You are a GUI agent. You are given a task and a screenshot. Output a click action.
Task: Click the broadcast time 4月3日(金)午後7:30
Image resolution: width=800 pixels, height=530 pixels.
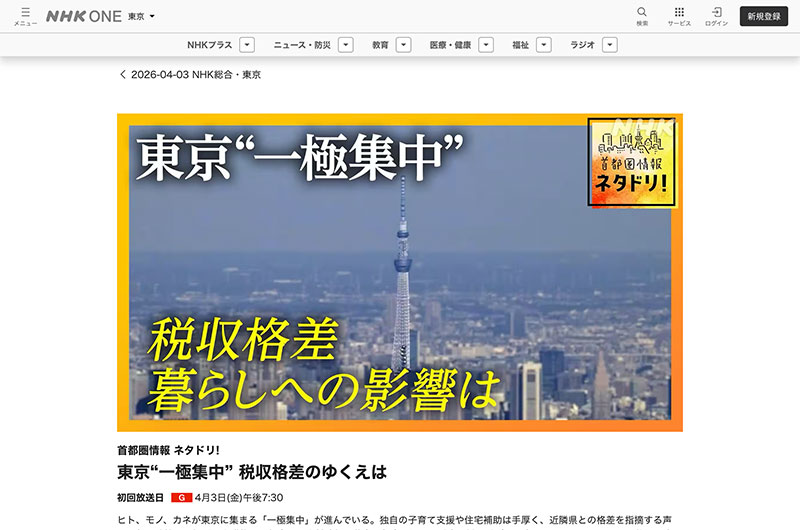pyautogui.click(x=239, y=497)
